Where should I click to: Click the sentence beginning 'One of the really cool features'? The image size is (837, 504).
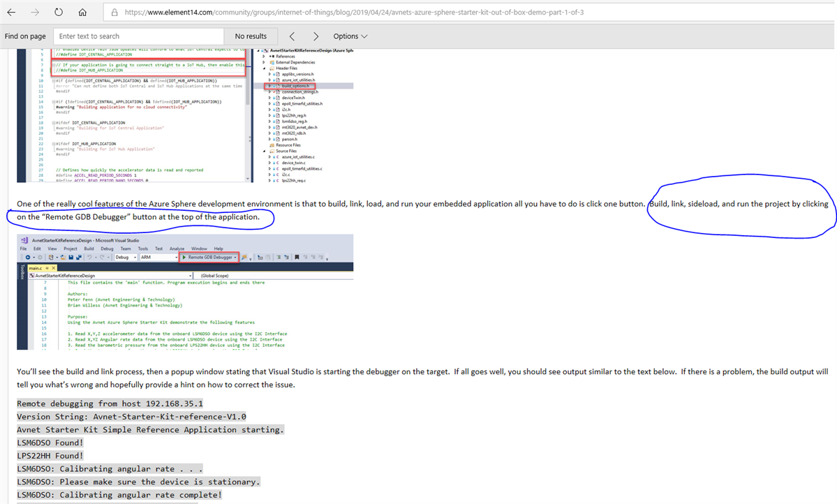330,204
